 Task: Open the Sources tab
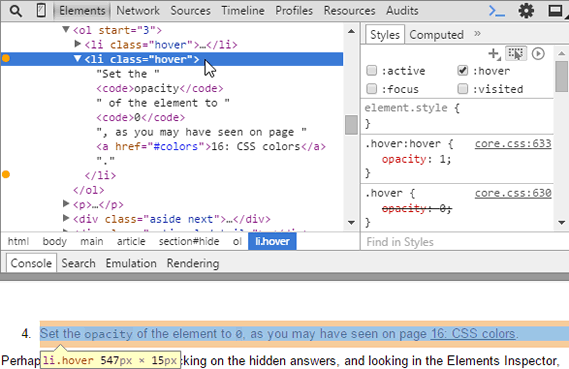[191, 11]
